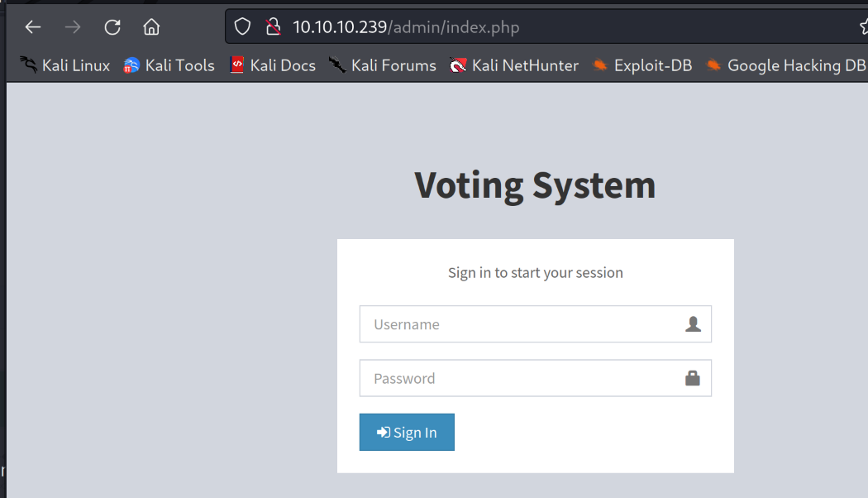Open the Google Hacking DB bookmark
This screenshot has width=868, height=498.
coord(785,65)
